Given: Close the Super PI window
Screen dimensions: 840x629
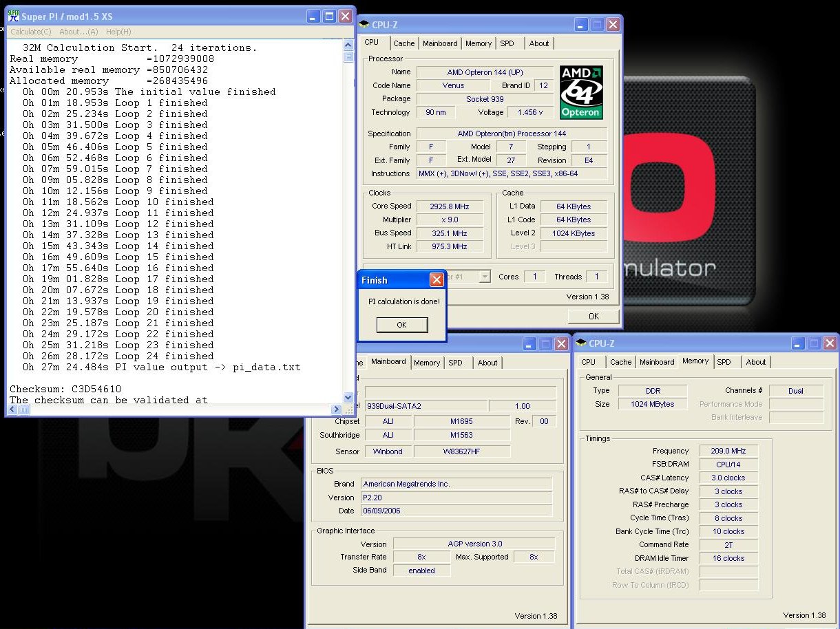Looking at the screenshot, I should coord(345,17).
